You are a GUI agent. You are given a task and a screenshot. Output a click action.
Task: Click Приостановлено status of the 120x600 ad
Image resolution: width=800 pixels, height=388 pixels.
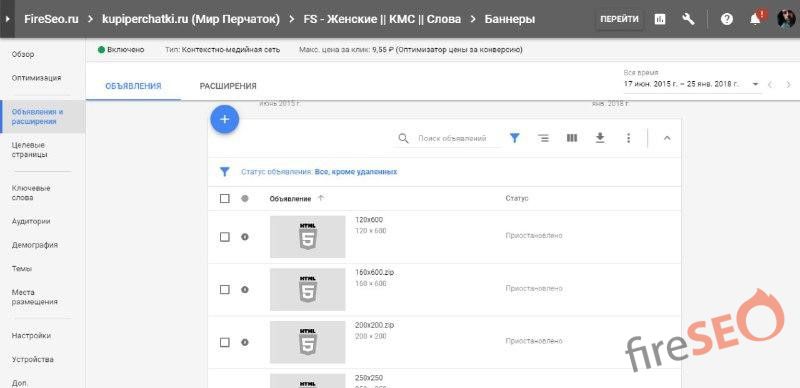pyautogui.click(x=534, y=236)
